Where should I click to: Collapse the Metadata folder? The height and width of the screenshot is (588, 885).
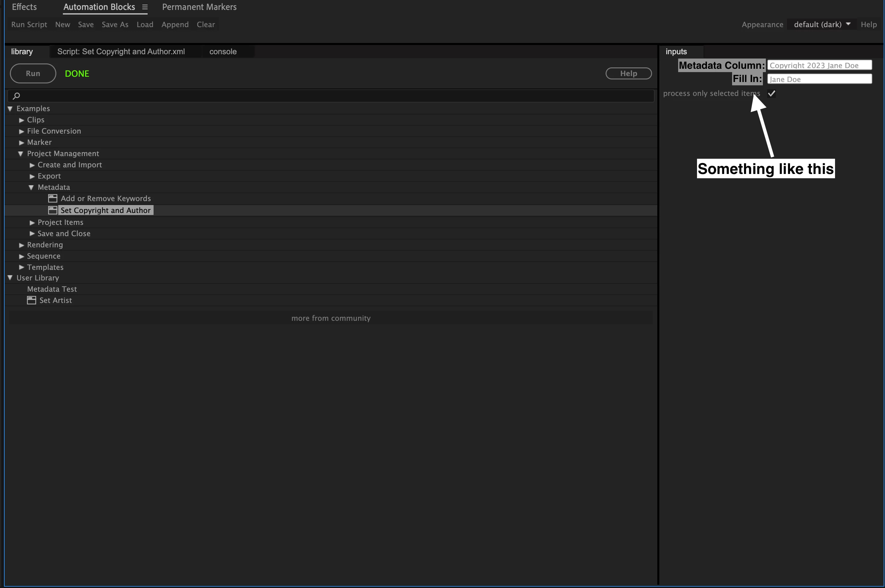click(x=31, y=188)
